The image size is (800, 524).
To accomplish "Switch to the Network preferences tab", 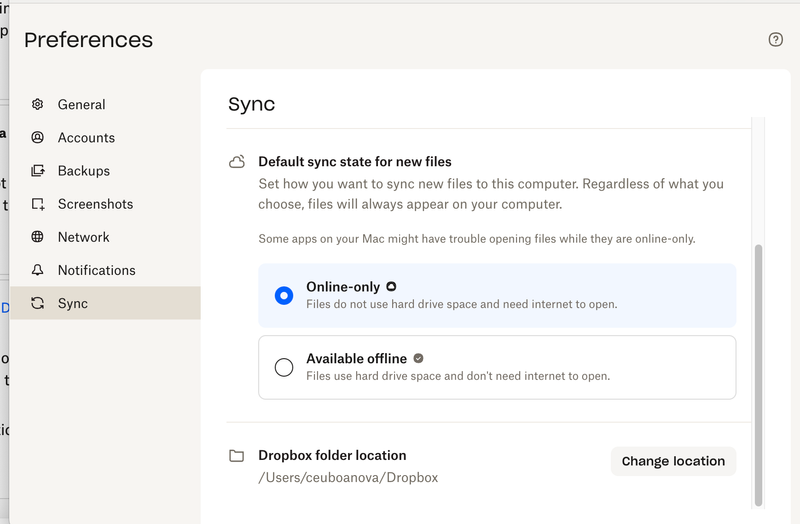I will tap(83, 237).
